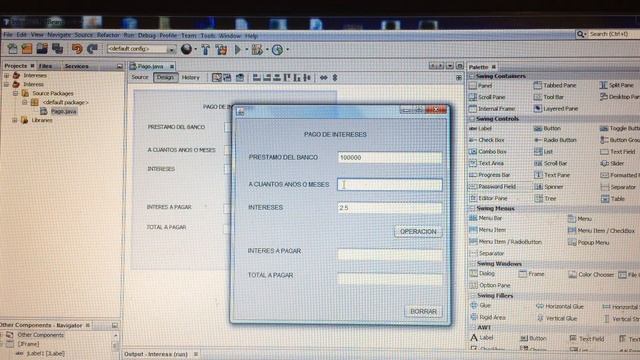Screen dimensions: 640x360
Task: Click the preview design icon in designer toolbar
Action: (240, 77)
